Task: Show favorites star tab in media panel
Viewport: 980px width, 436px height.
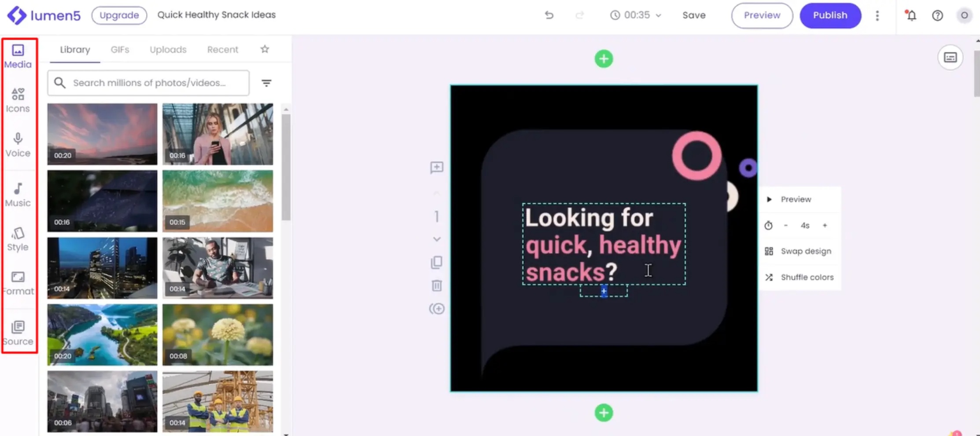Action: (265, 49)
